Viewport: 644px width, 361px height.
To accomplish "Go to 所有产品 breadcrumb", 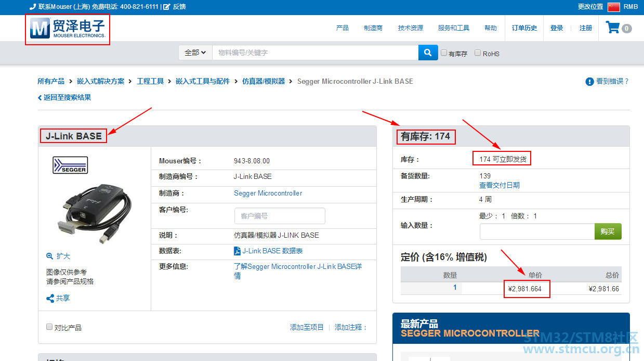I will [x=51, y=81].
